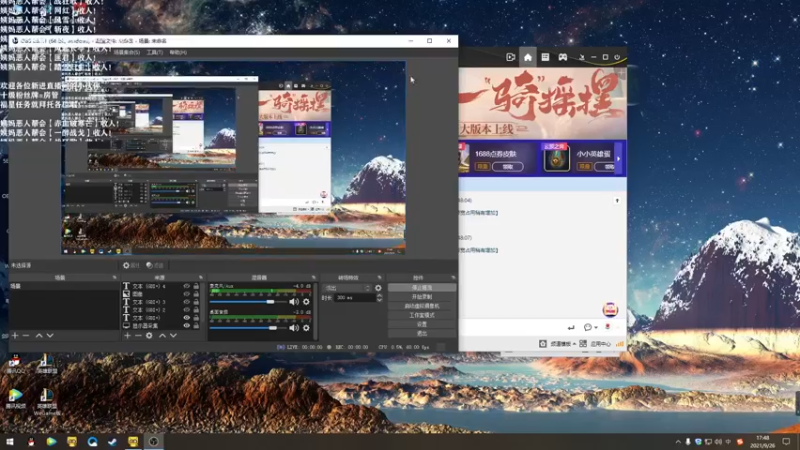This screenshot has height=450, width=800.
Task: Open the list tab icon in streaming companion
Action: (x=545, y=57)
